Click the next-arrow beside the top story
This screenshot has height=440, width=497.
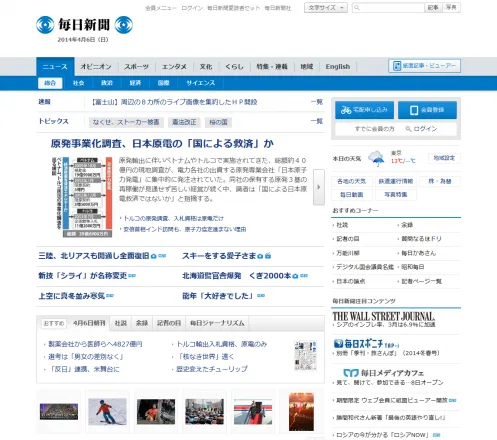pyautogui.click(x=319, y=187)
